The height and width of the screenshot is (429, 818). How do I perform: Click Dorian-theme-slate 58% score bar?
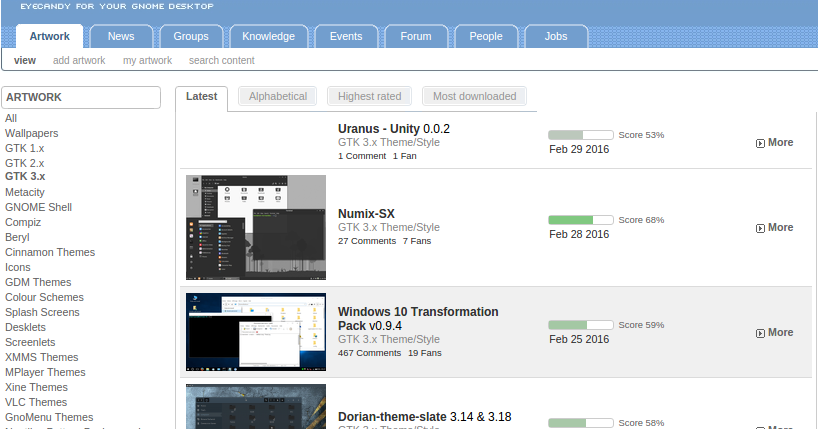[581, 423]
